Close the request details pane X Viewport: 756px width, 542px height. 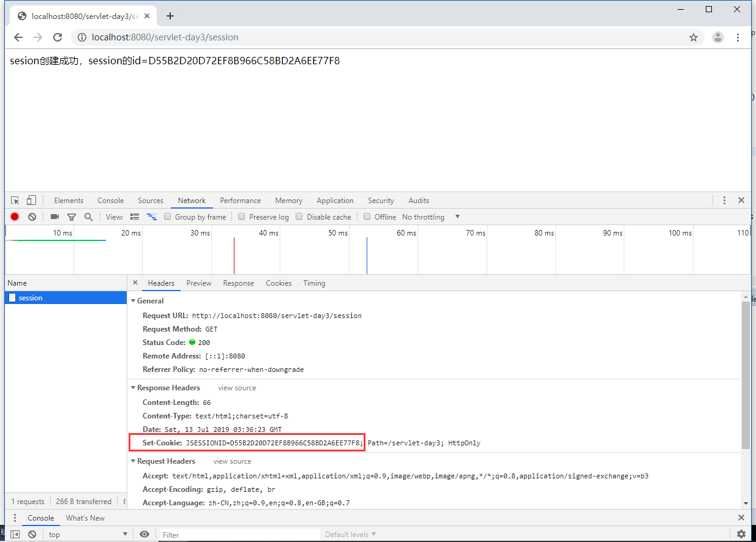point(135,283)
